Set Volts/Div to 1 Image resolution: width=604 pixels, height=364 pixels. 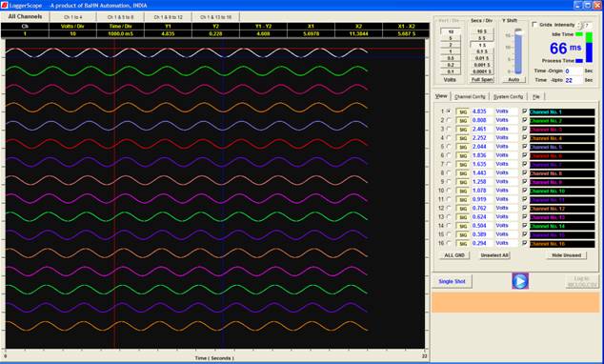pos(451,51)
